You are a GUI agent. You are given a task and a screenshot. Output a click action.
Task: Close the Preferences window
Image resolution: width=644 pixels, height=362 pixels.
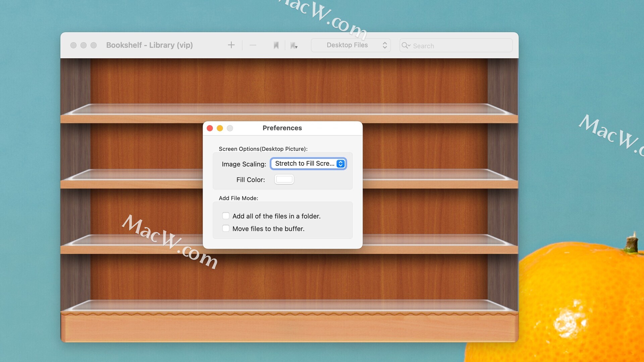coord(210,128)
